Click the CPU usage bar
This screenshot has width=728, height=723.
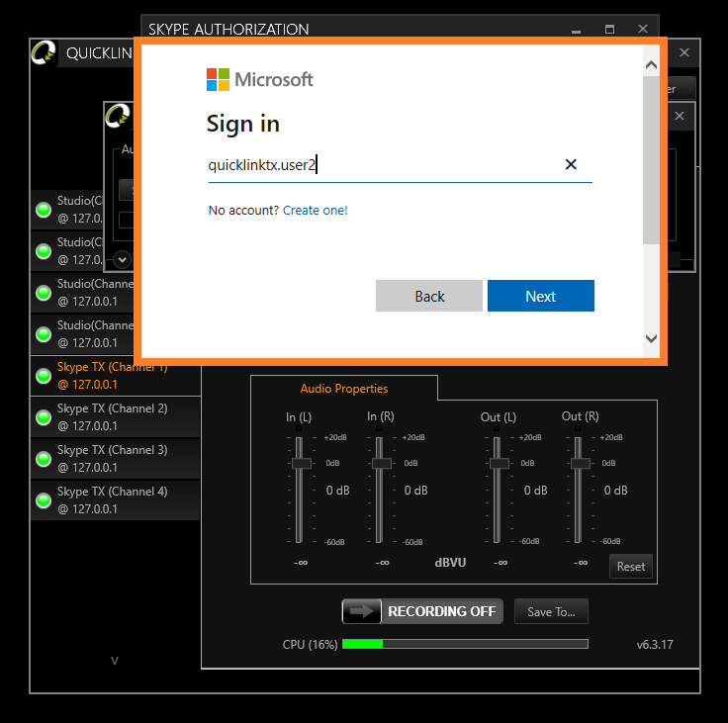coord(465,644)
